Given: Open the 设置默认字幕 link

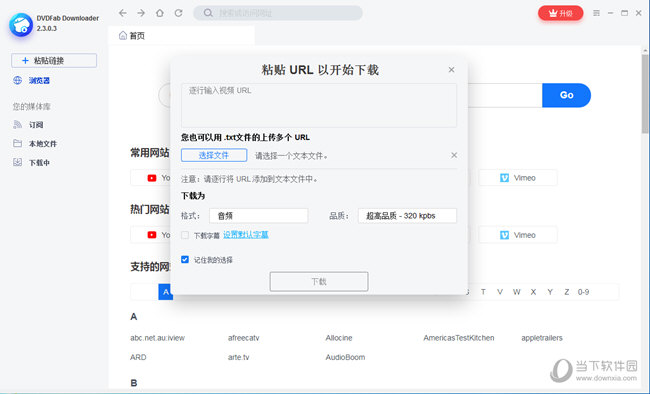Looking at the screenshot, I should click(246, 235).
